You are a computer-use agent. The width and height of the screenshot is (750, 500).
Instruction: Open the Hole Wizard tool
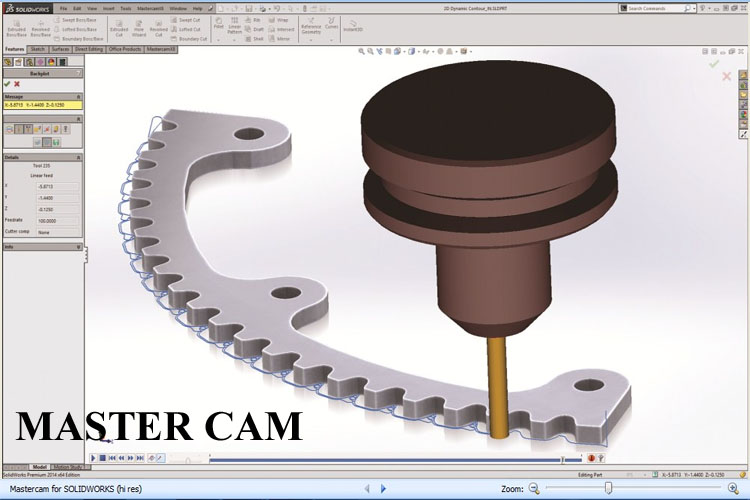(139, 29)
